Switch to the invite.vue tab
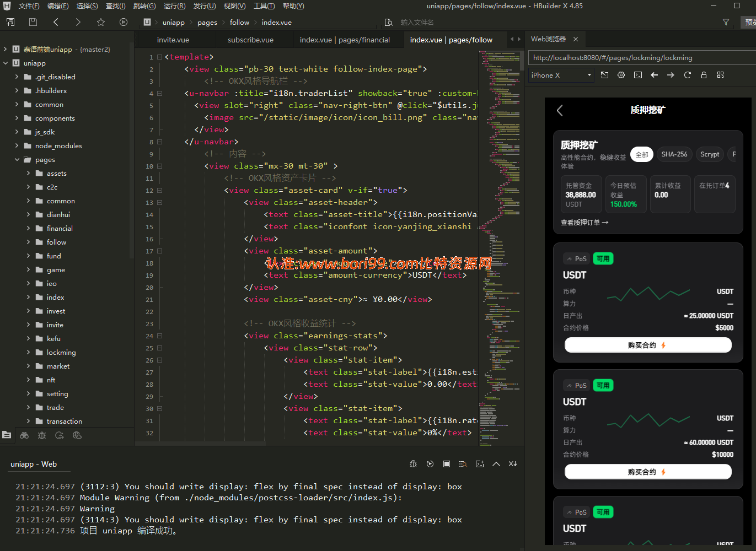This screenshot has width=756, height=551. 173,40
